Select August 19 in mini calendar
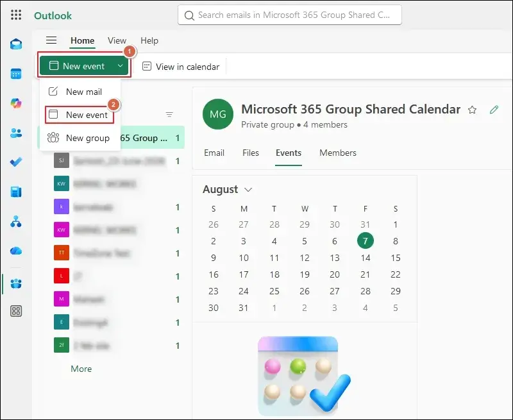Viewport: 513px width, 420px height. click(304, 274)
